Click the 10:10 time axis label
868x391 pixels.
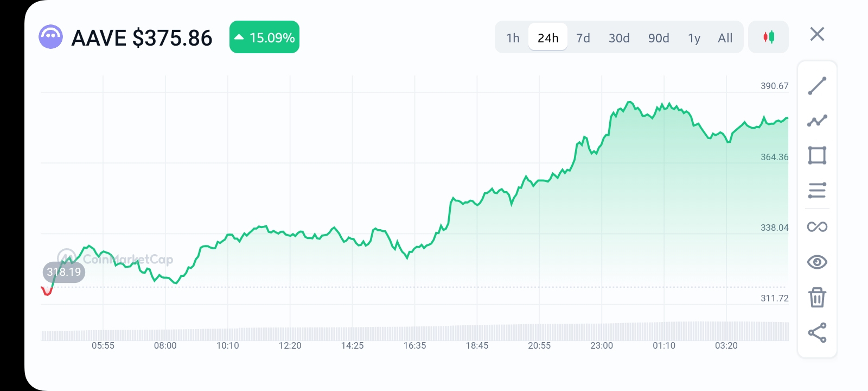[228, 345]
